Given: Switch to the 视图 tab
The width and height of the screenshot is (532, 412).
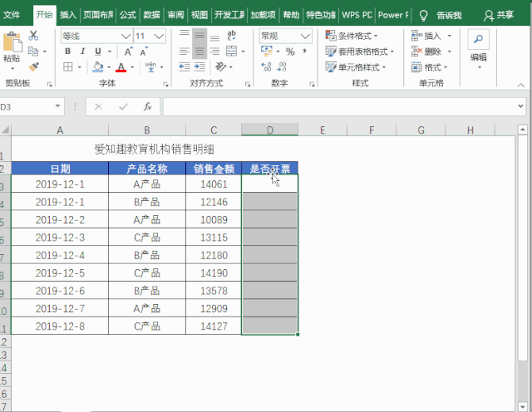Looking at the screenshot, I should tap(199, 15).
